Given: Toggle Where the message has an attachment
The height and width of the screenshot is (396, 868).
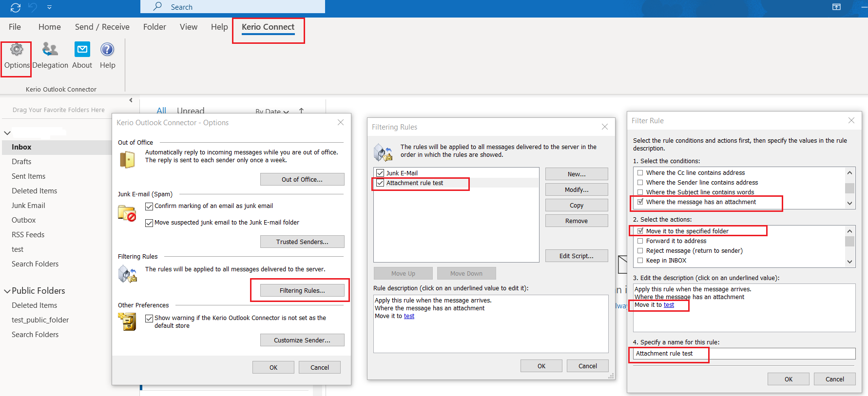Looking at the screenshot, I should pyautogui.click(x=640, y=202).
